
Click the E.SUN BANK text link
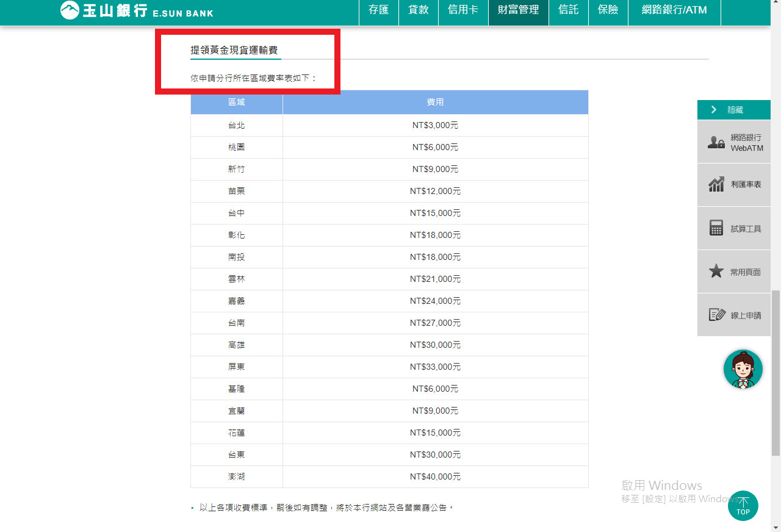pyautogui.click(x=183, y=13)
